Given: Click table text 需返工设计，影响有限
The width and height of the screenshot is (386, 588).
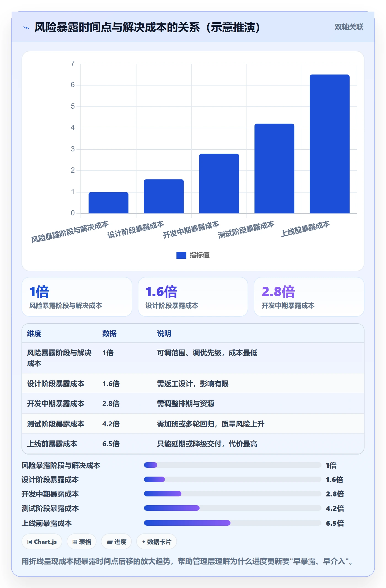Looking at the screenshot, I should (x=193, y=384).
